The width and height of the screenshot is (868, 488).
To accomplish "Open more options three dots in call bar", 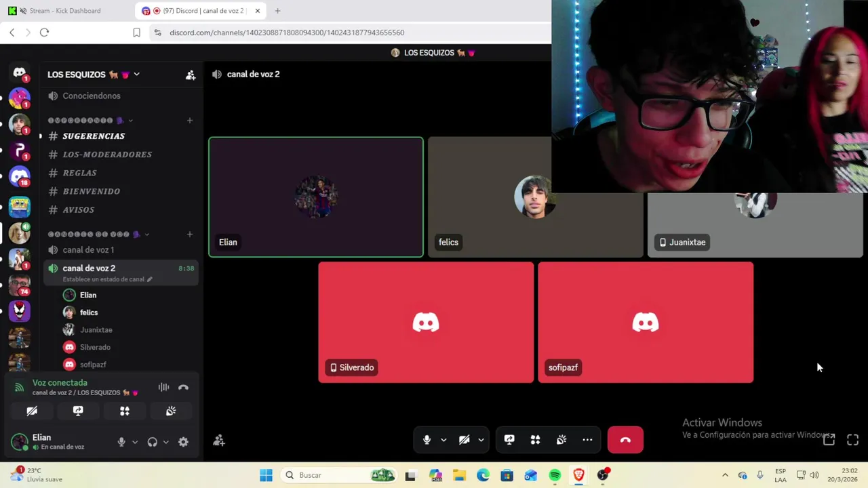I will pyautogui.click(x=587, y=440).
